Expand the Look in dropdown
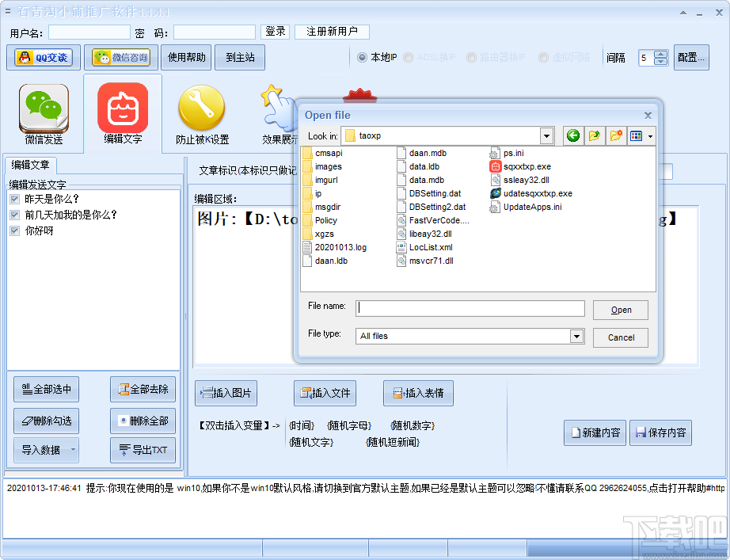 pos(546,136)
